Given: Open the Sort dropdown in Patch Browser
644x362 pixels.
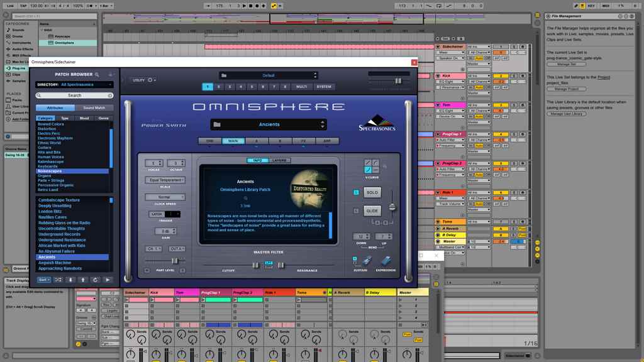Looking at the screenshot, I should pyautogui.click(x=43, y=280).
